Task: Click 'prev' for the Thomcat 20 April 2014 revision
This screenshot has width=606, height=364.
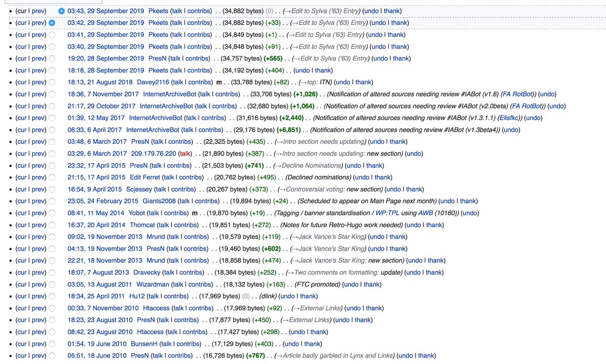Action: [x=38, y=225]
